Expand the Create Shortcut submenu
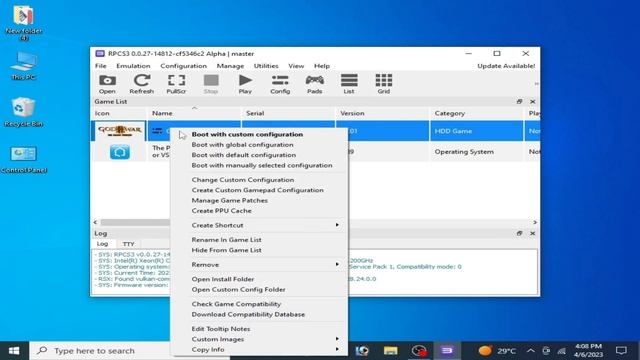640x360 pixels. 259,225
